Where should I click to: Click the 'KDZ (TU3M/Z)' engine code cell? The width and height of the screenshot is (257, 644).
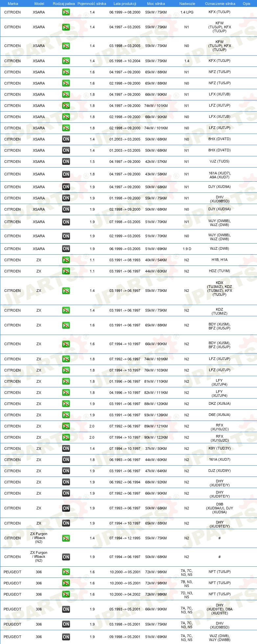pyautogui.click(x=220, y=311)
